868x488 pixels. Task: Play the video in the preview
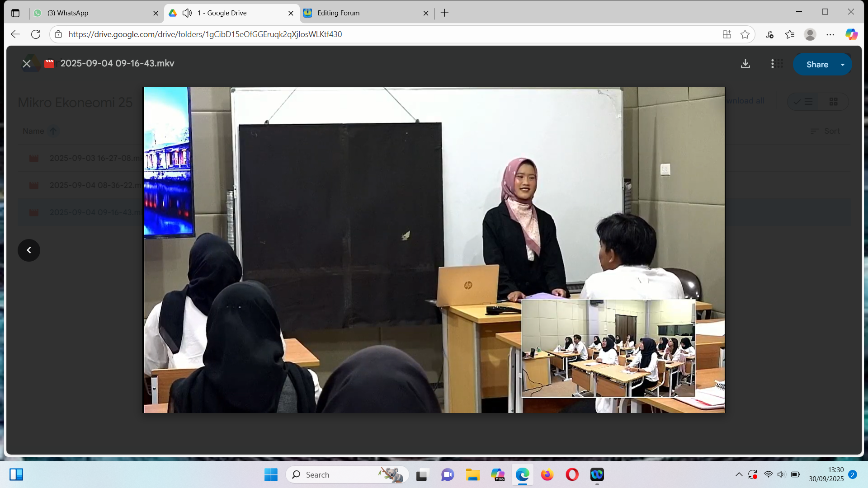(x=434, y=250)
